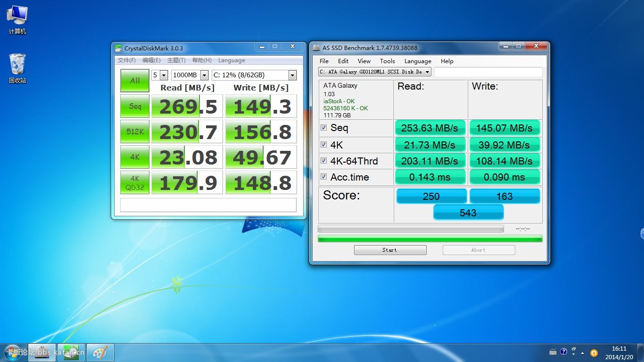Run all tests with the All button
644x362 pixels.
click(x=135, y=81)
